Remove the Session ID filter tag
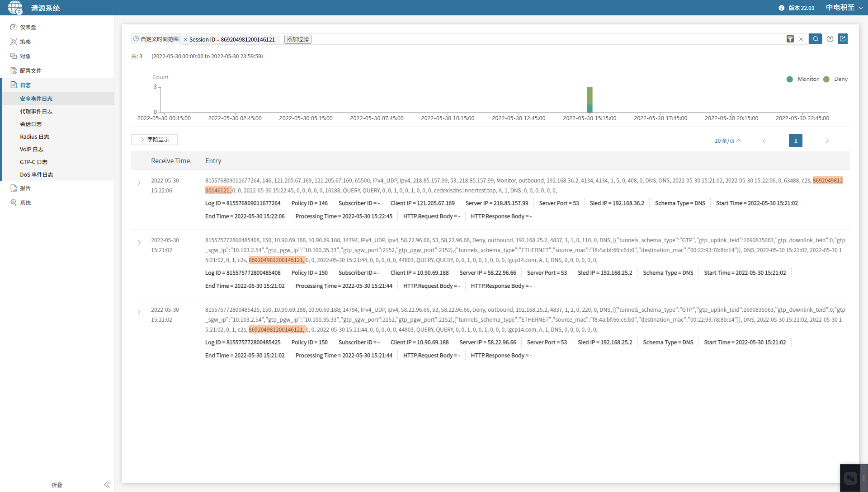The height and width of the screenshot is (492, 868). pos(185,40)
